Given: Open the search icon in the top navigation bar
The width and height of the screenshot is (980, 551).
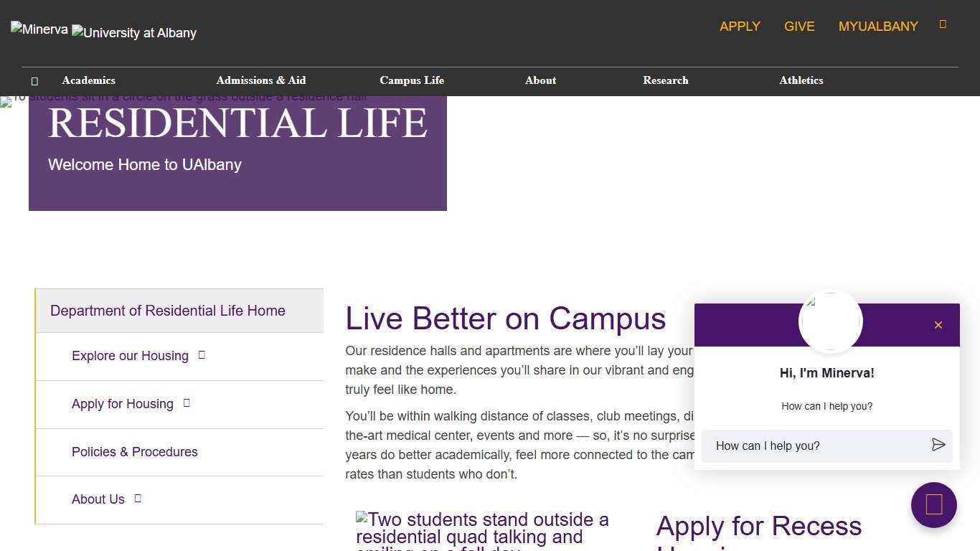Looking at the screenshot, I should (x=942, y=24).
